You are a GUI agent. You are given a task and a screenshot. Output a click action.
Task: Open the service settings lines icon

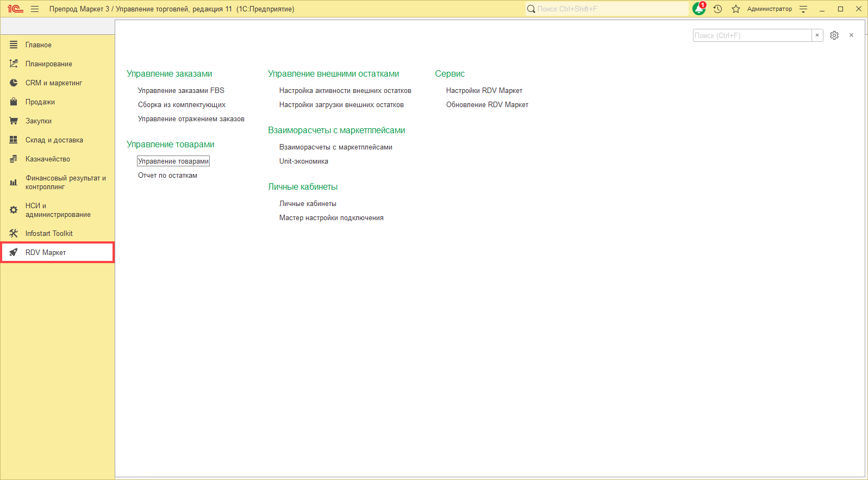tap(803, 9)
